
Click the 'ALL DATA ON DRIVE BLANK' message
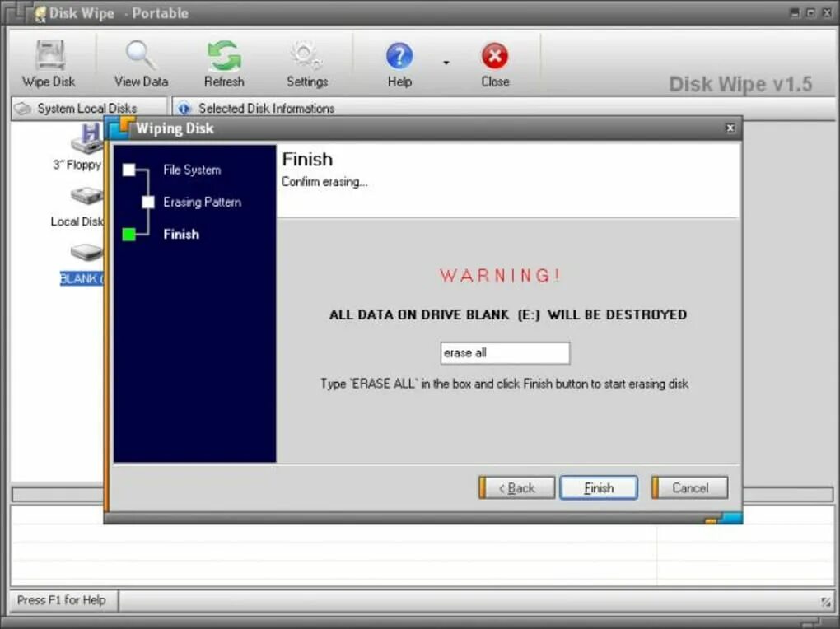click(508, 314)
